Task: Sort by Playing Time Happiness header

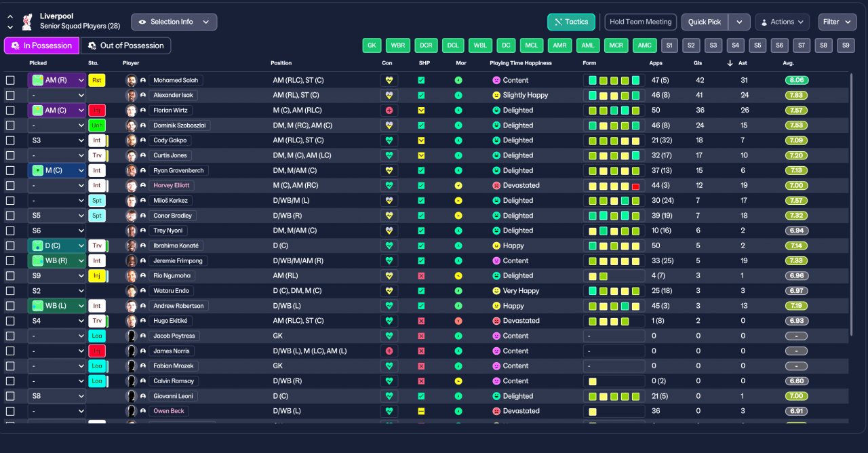Action: click(521, 63)
